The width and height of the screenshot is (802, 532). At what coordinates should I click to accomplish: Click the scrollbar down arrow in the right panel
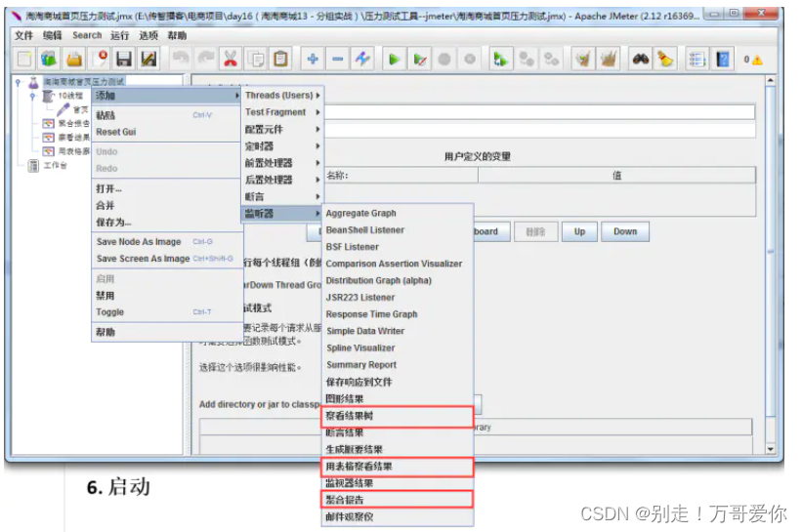[x=771, y=449]
